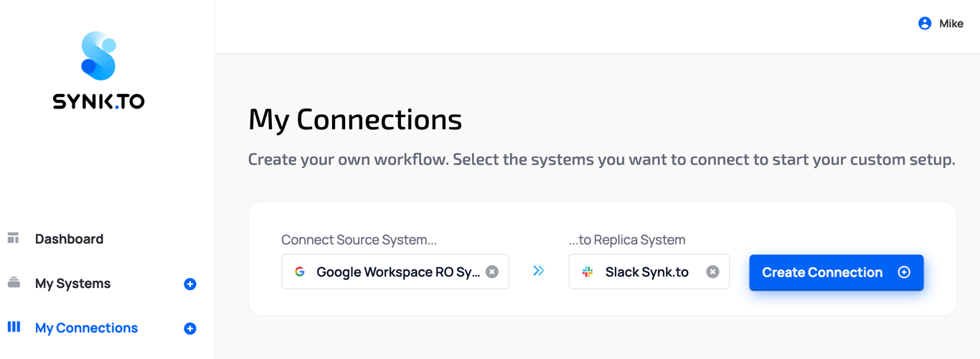Click the double chevron arrow between systems

(539, 271)
